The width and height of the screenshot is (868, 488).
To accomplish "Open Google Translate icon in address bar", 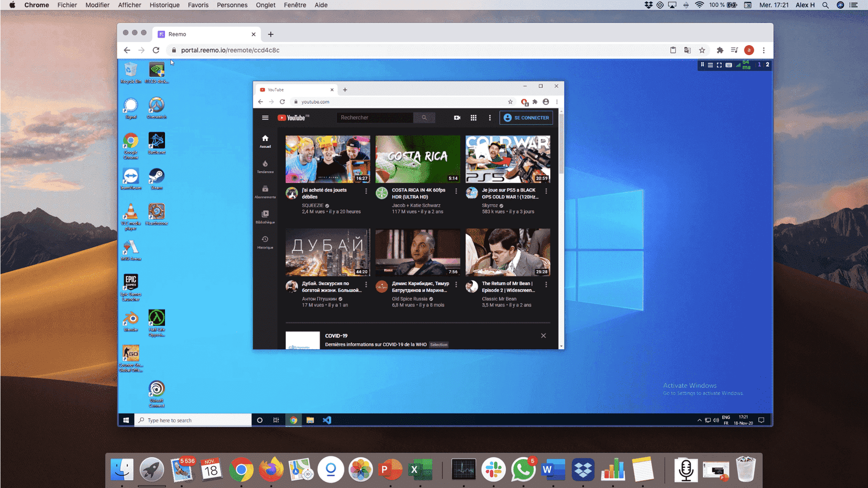I will (x=687, y=50).
